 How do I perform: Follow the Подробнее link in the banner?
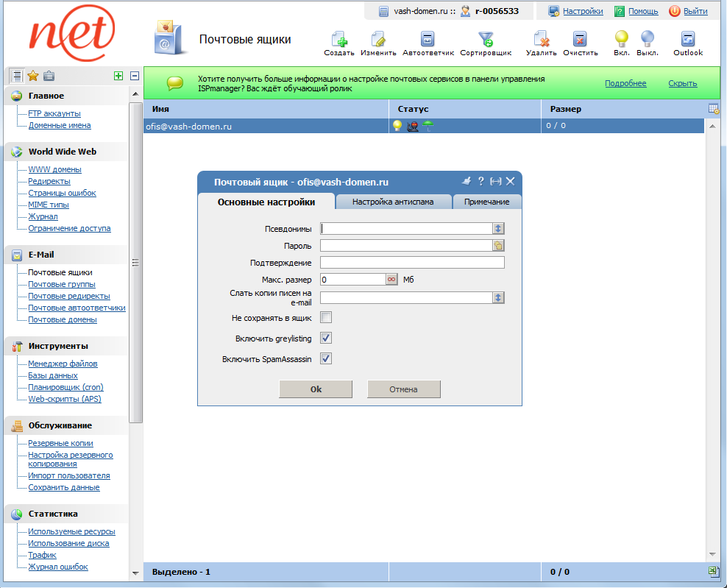625,83
